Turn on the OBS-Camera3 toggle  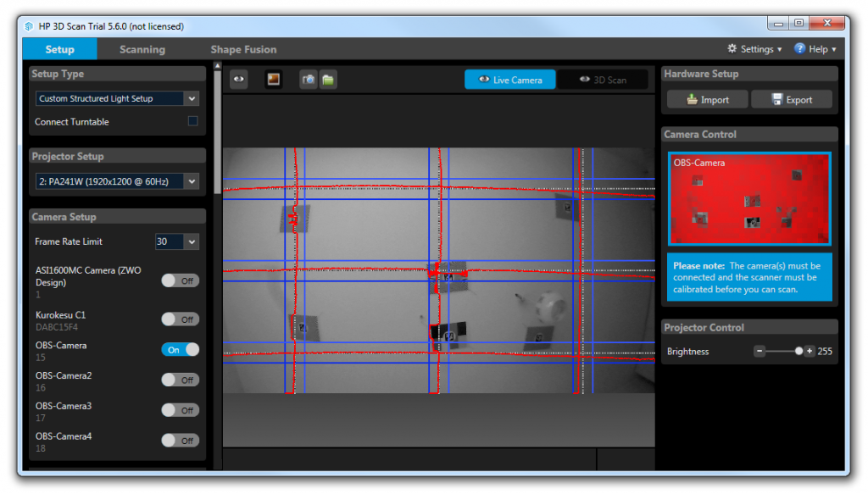point(180,410)
